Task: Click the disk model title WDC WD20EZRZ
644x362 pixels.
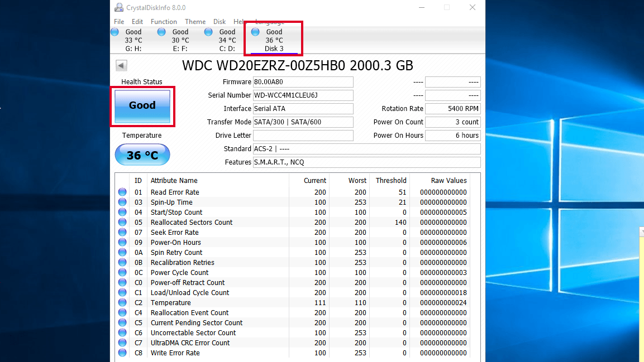Action: point(297,66)
